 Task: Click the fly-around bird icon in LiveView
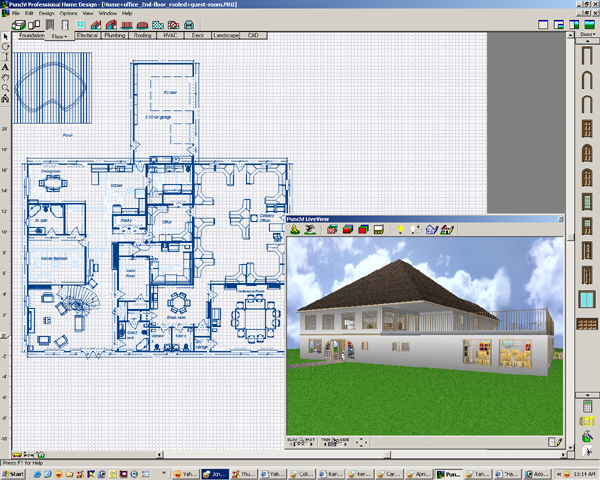310,229
